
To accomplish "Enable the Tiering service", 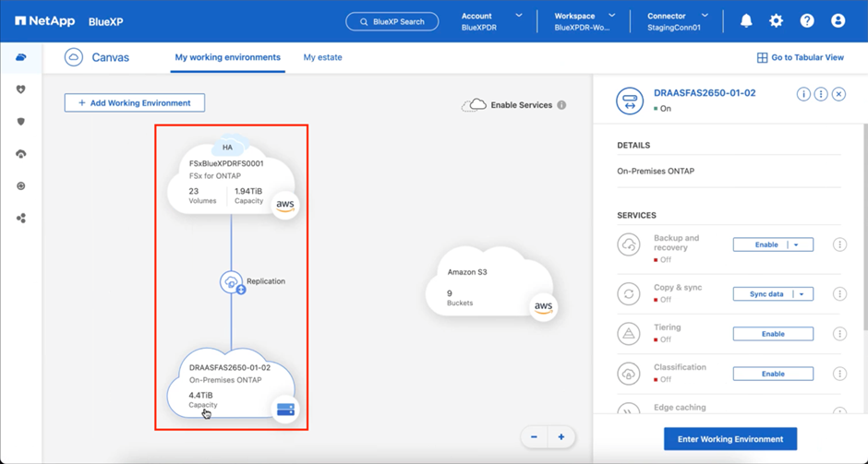I will (x=773, y=334).
